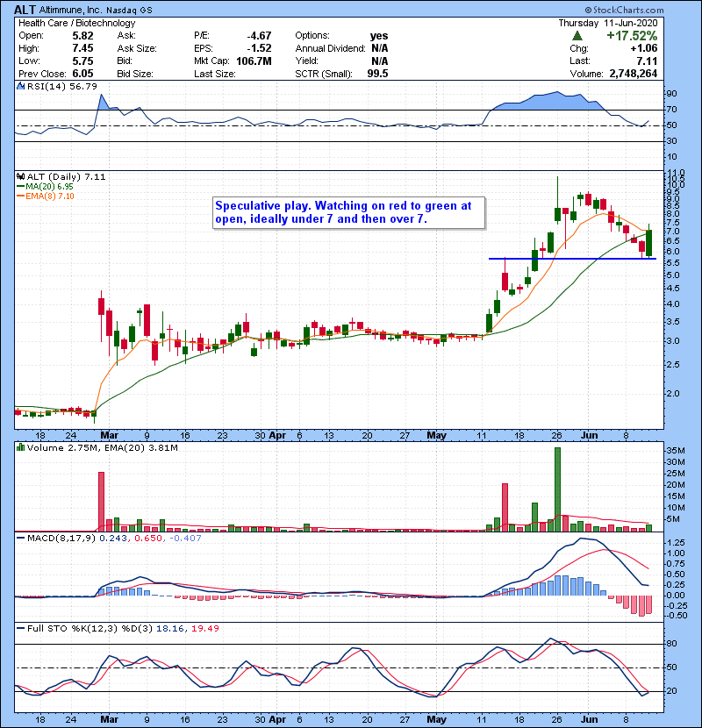Click the volume bars icon beside Volume label

[x=20, y=447]
